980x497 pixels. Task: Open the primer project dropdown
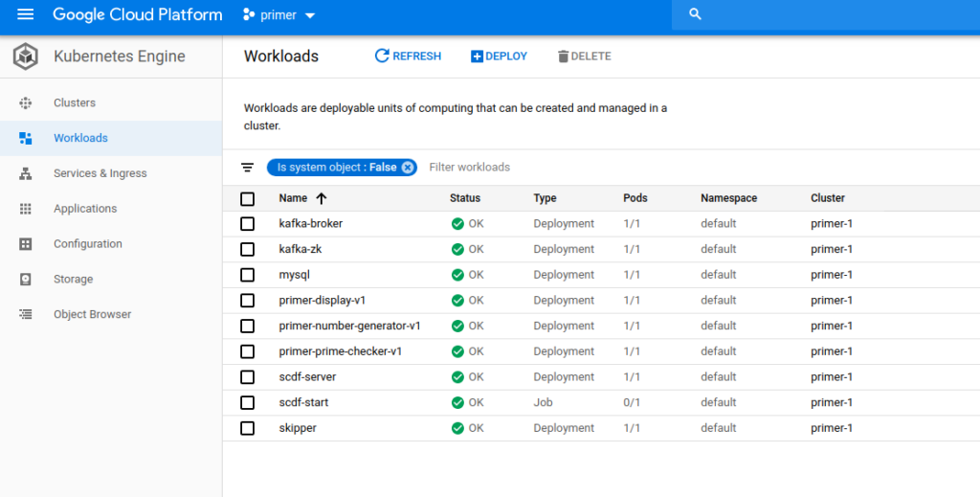pos(279,15)
